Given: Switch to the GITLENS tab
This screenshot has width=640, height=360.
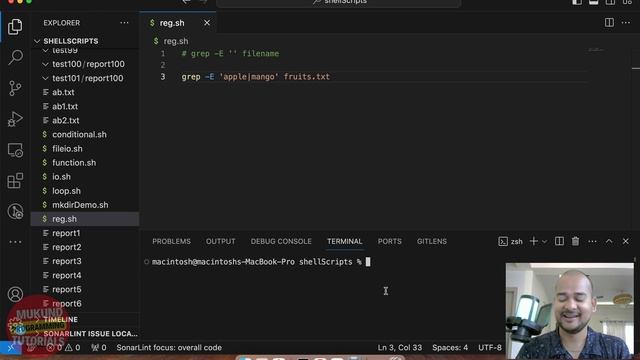Looking at the screenshot, I should coord(432,241).
